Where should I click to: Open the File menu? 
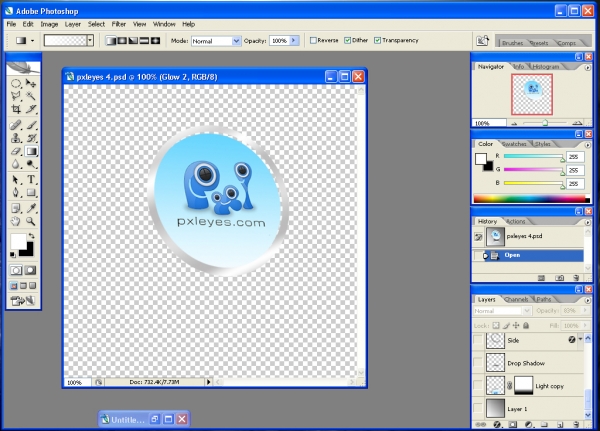[11, 24]
